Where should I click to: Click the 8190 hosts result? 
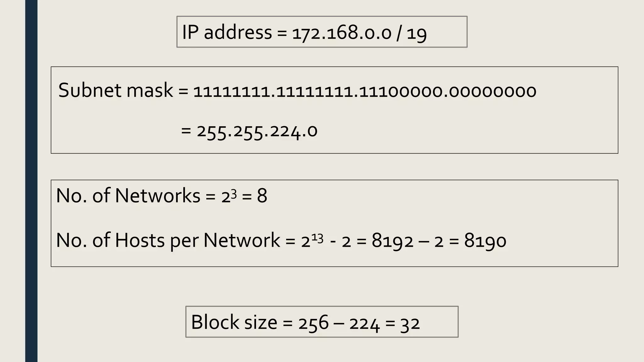[485, 241]
